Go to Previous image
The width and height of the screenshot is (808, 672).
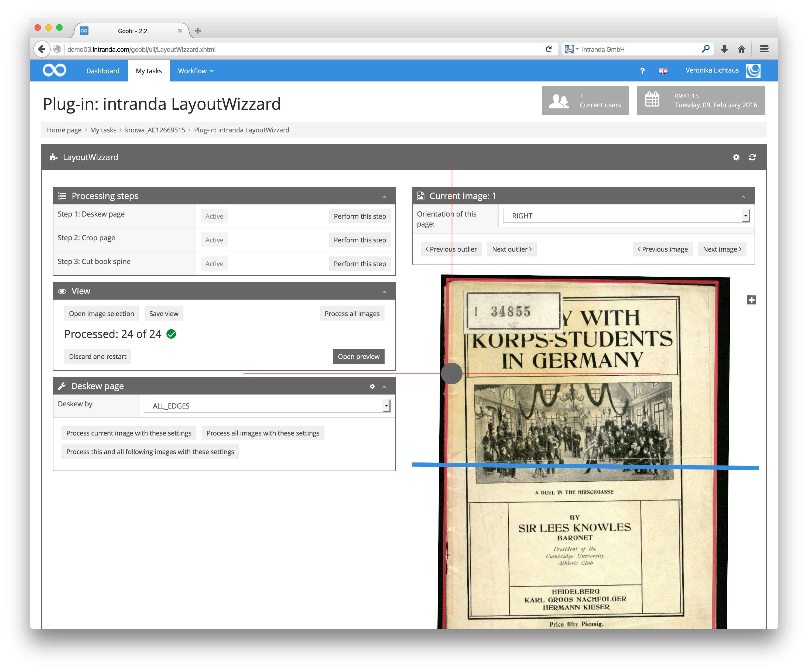pos(663,249)
